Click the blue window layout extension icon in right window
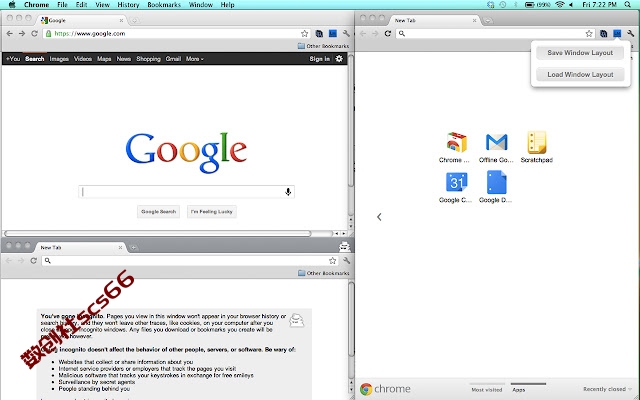Screen dimensions: 640x400 [x=617, y=34]
